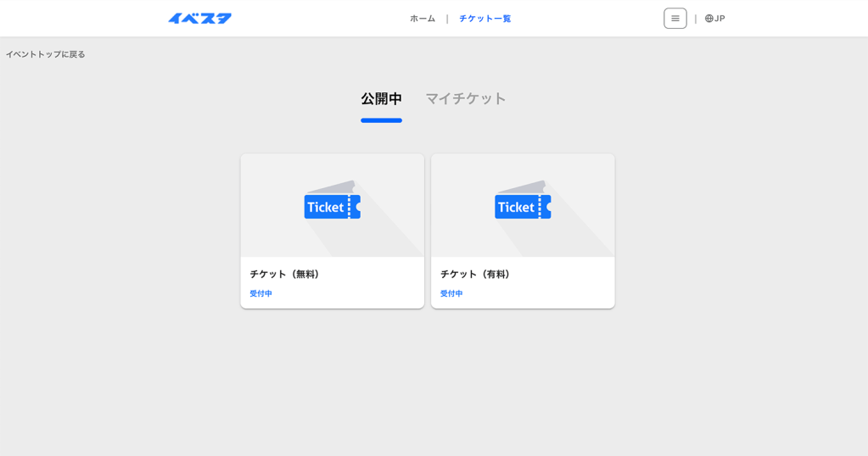The width and height of the screenshot is (868, 456).
Task: Click the イベスタ logo in header
Action: pos(199,19)
